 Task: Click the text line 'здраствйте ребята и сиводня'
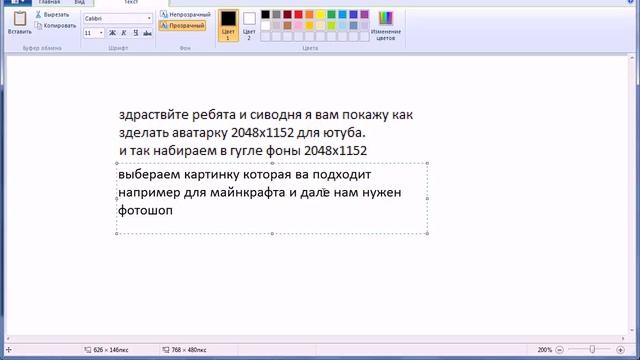click(x=209, y=115)
